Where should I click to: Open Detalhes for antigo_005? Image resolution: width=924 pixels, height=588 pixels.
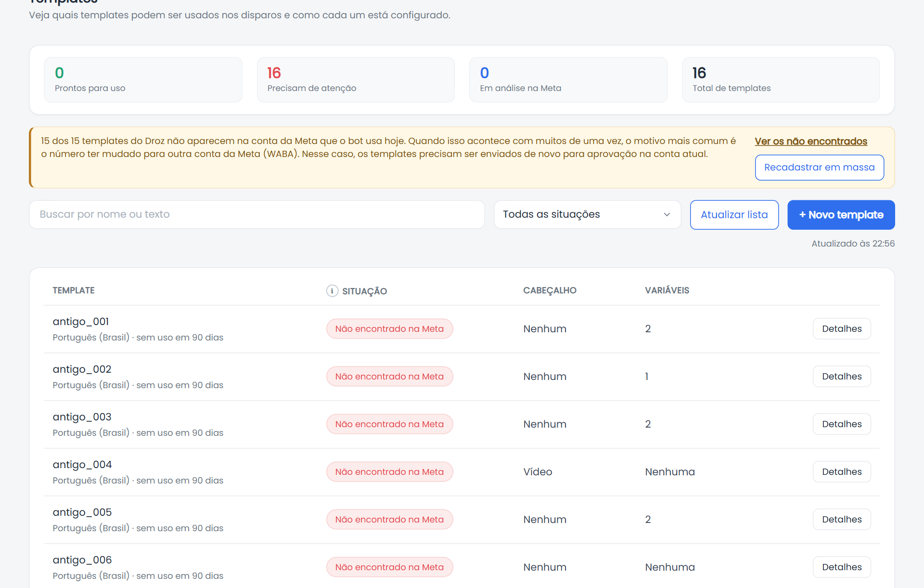point(842,520)
